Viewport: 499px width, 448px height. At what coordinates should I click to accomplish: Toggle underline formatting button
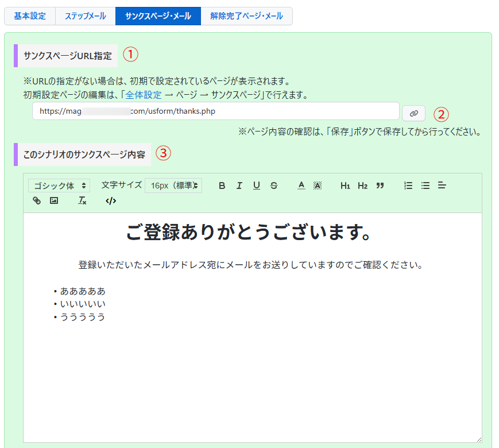coord(257,186)
